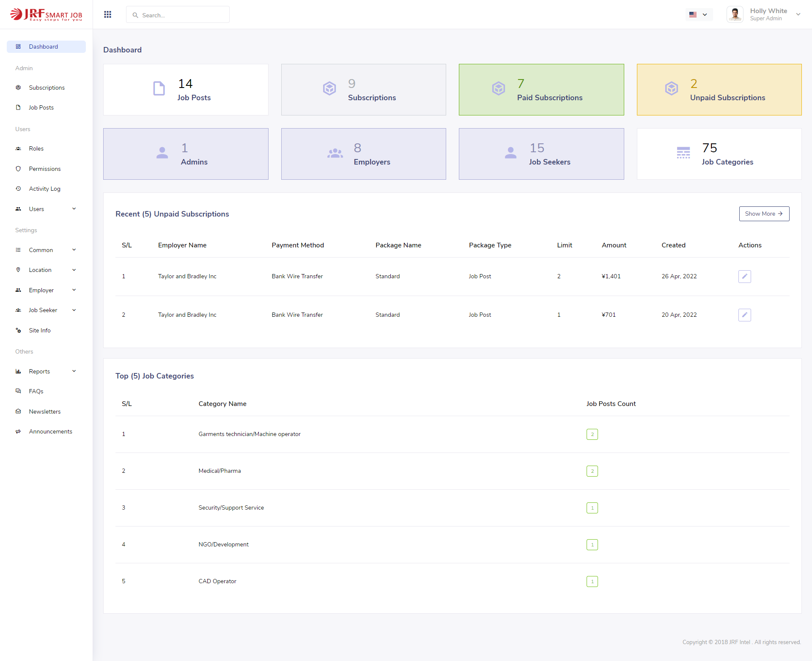
Task: Click the Paid Subscriptions cube icon
Action: click(499, 88)
